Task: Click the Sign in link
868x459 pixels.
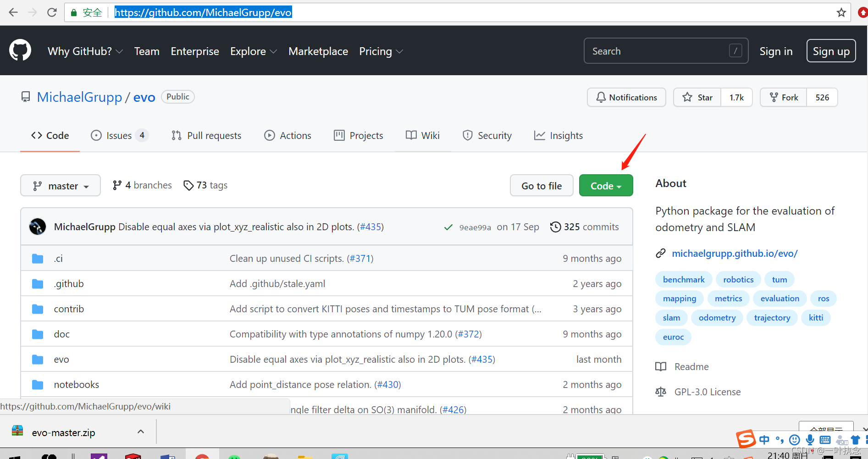Action: pyautogui.click(x=776, y=51)
